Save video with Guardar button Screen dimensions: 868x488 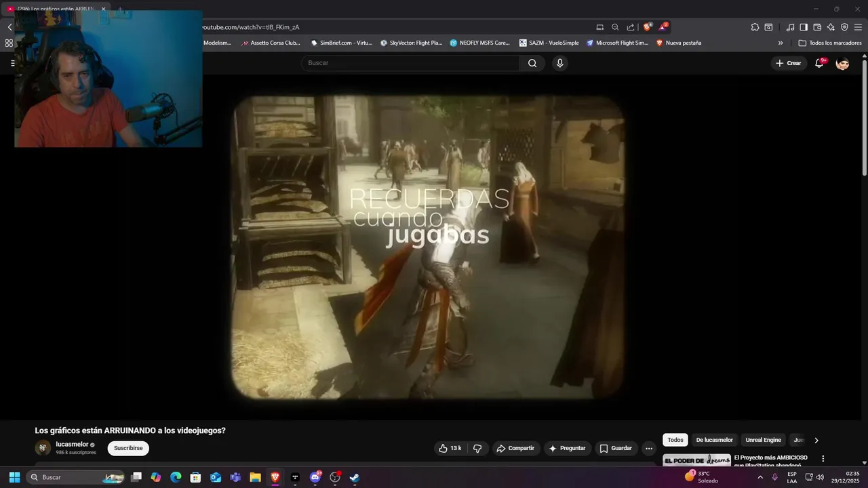coord(615,448)
